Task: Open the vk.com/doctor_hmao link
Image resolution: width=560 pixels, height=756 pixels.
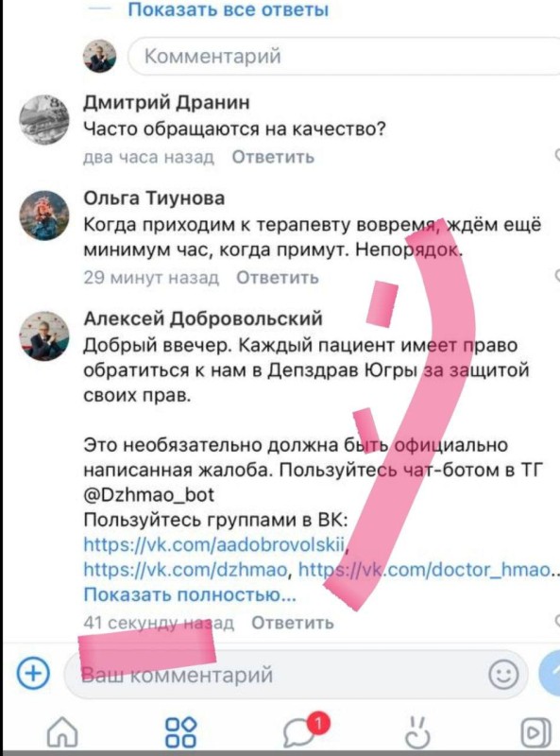Action: pos(425,570)
